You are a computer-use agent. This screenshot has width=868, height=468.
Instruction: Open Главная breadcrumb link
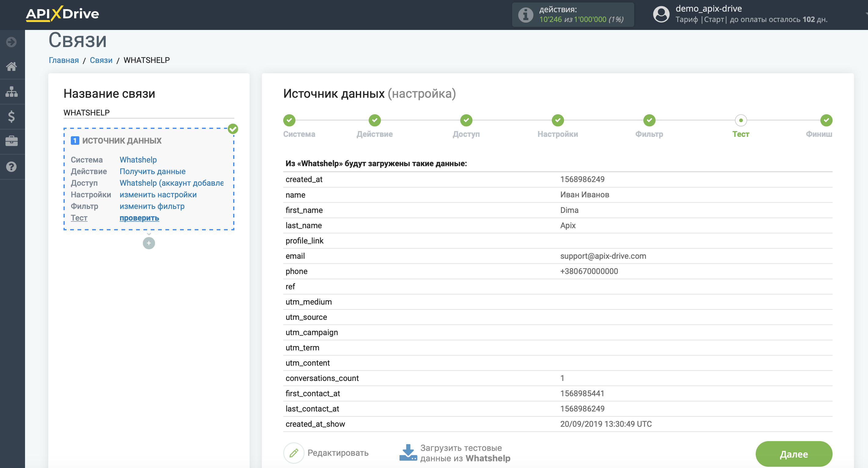point(64,60)
